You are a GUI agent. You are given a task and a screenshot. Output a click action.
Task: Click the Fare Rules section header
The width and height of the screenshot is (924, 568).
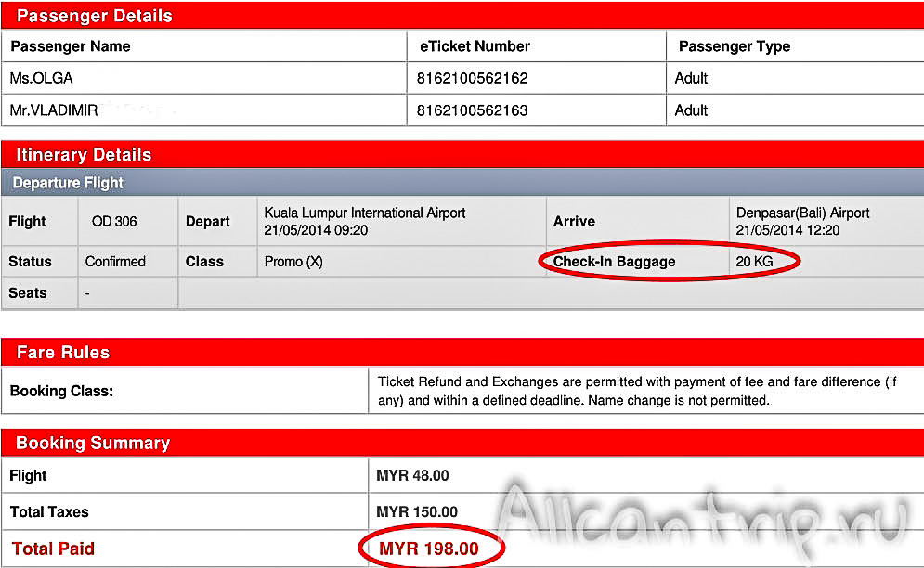click(x=63, y=353)
